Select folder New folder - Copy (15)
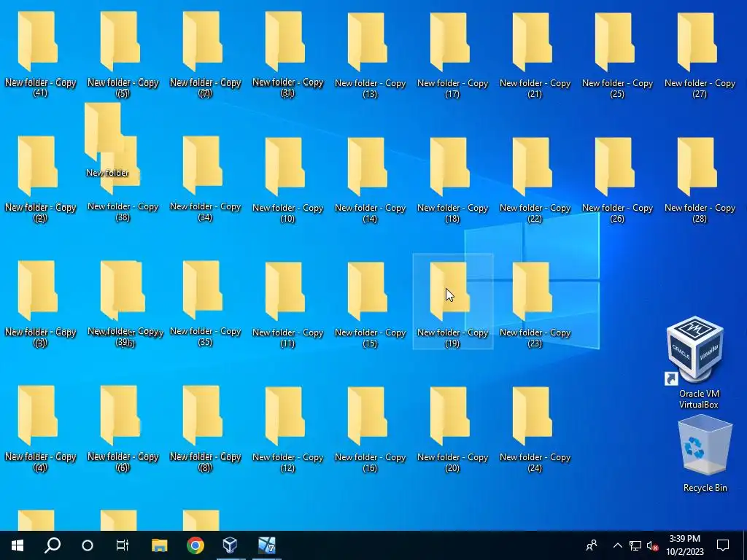This screenshot has height=560, width=747. point(370,305)
